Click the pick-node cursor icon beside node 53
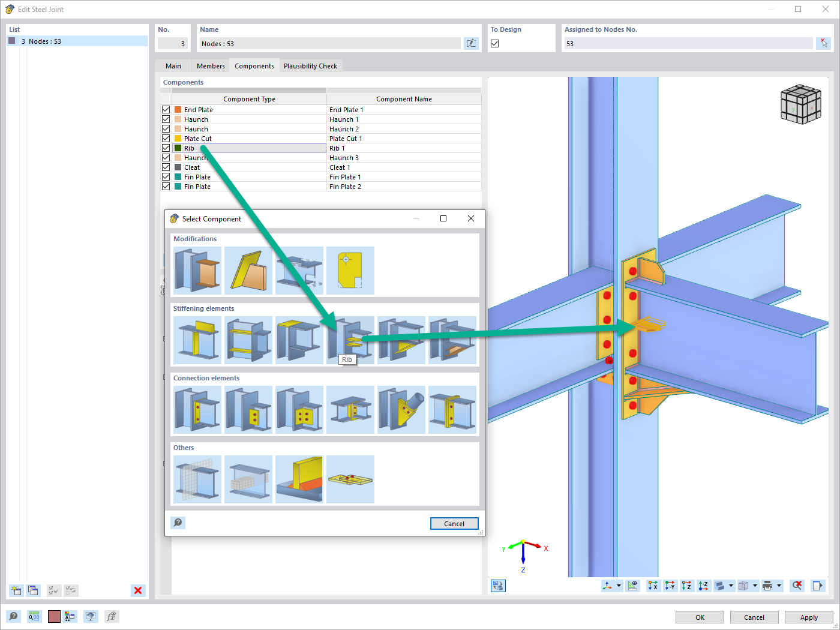Viewport: 840px width, 630px height. coord(824,43)
